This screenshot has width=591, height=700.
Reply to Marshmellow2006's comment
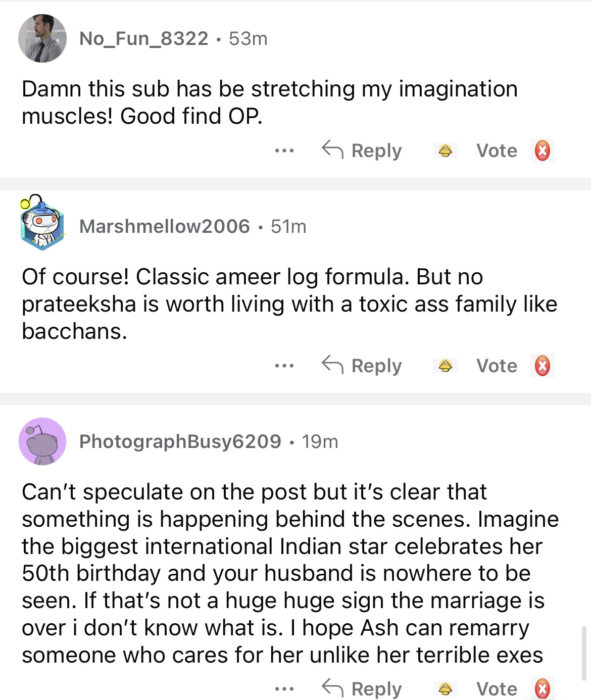362,366
